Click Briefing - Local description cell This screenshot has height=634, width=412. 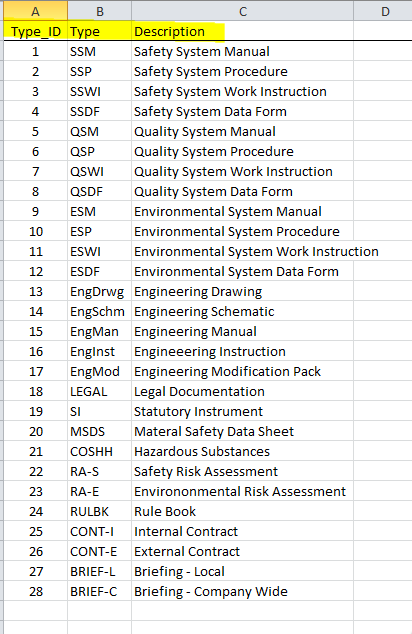pyautogui.click(x=243, y=571)
